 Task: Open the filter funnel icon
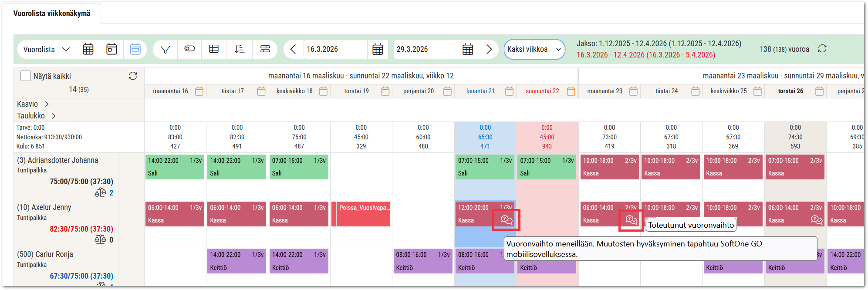[165, 49]
